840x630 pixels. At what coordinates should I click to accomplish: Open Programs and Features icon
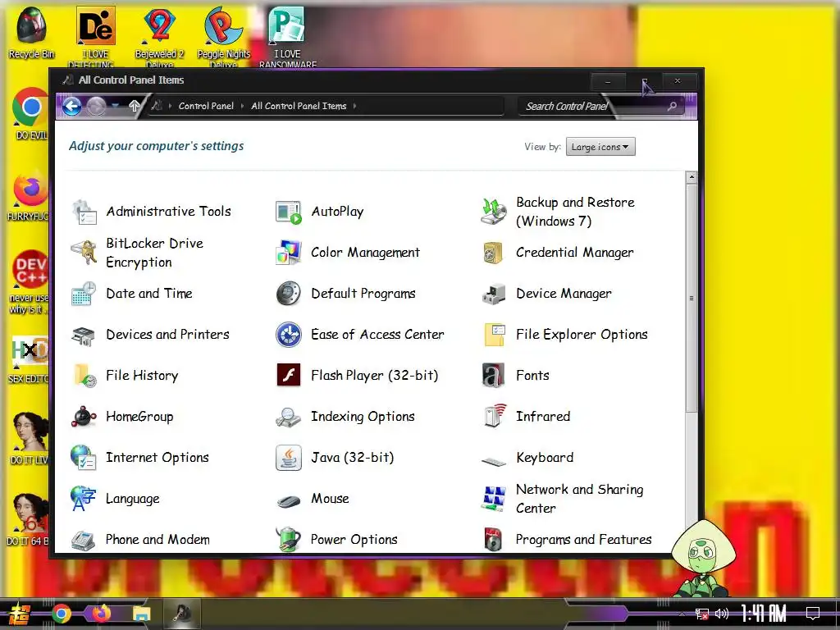493,540
